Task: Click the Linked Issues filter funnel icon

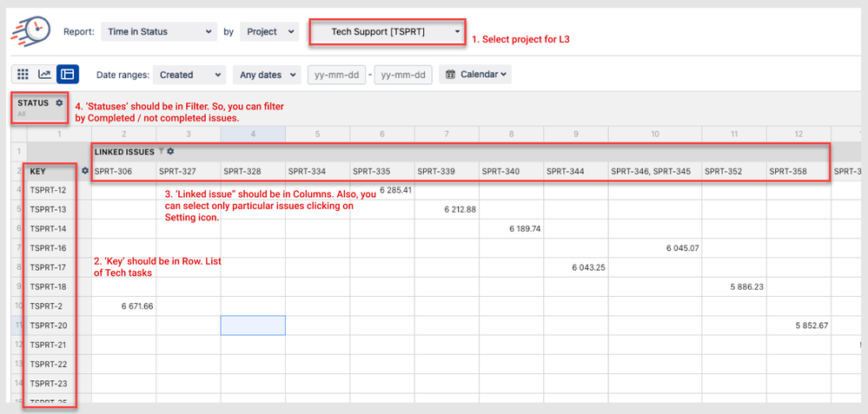Action: click(x=161, y=151)
